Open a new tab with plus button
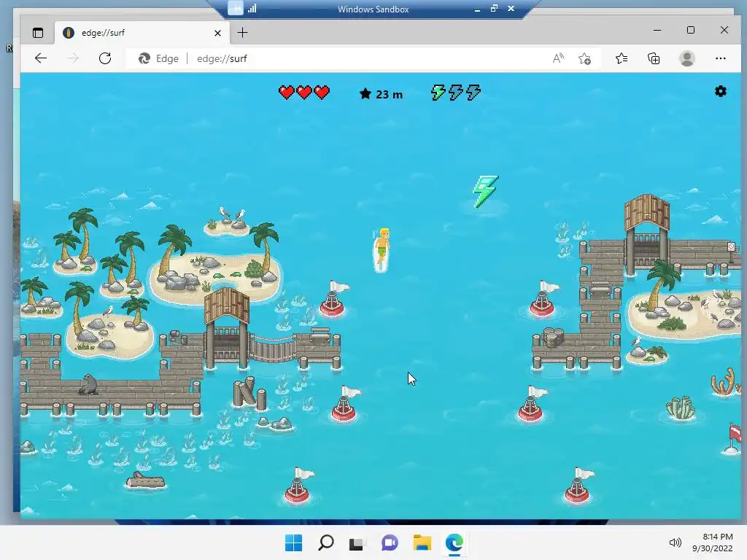The width and height of the screenshot is (747, 560). (242, 32)
